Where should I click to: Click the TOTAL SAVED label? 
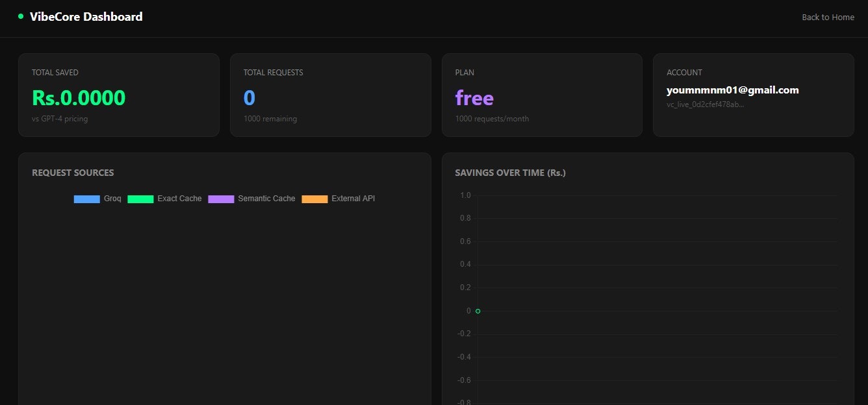[x=55, y=73]
